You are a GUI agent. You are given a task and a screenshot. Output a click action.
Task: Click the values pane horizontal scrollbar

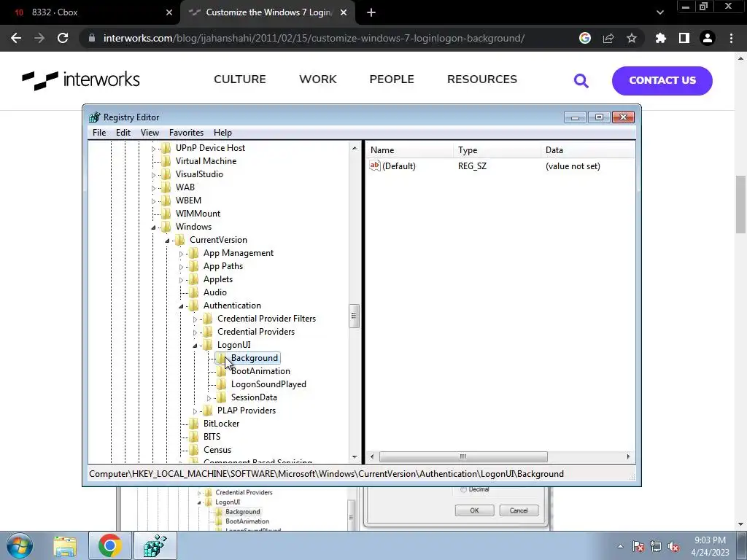coord(463,456)
